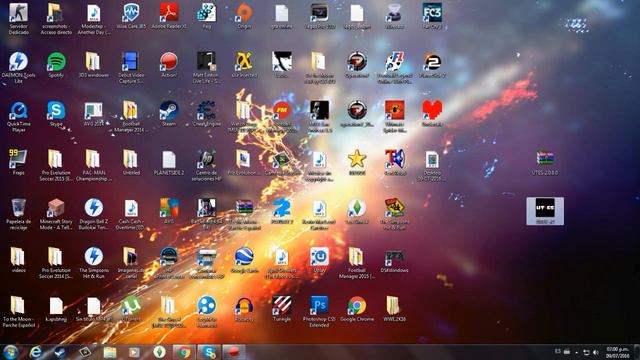Open Photoshop CS5 Extended shortcut

(319, 312)
